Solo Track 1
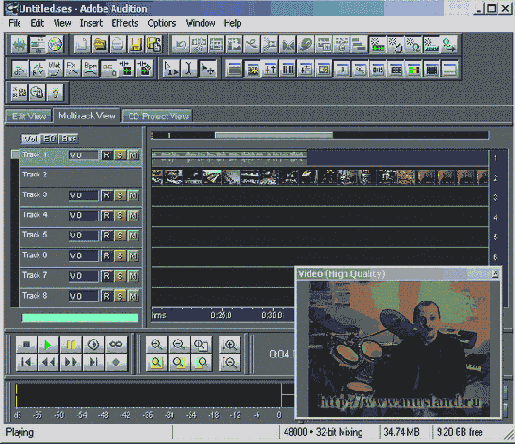This screenshot has height=444, width=515. click(x=120, y=155)
